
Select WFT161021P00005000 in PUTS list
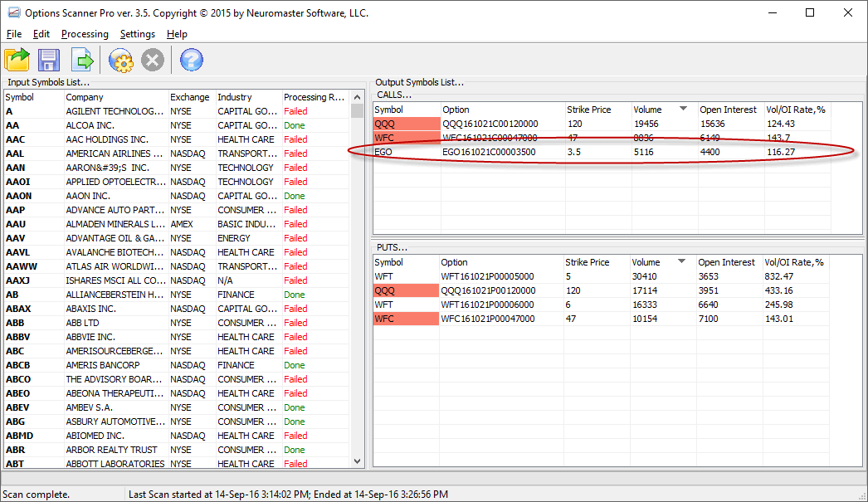click(487, 277)
